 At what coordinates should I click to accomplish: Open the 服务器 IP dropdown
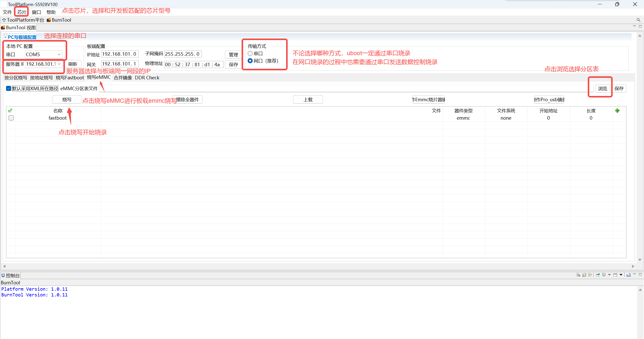[x=59, y=64]
